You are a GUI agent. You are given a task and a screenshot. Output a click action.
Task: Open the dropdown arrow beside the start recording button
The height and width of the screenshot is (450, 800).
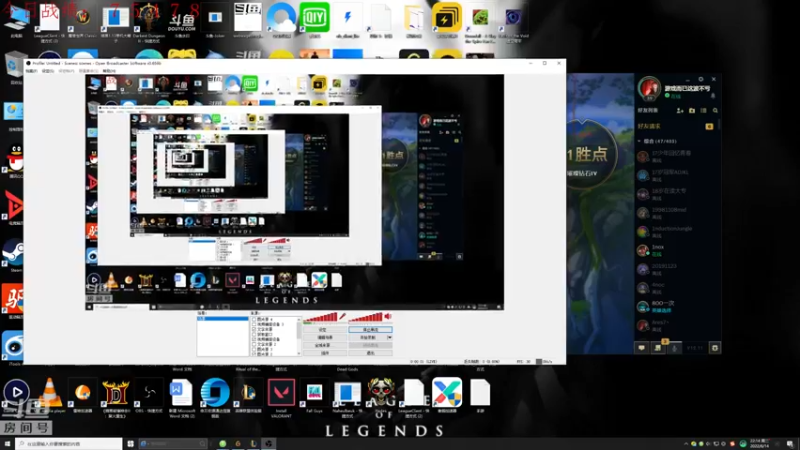tap(389, 337)
